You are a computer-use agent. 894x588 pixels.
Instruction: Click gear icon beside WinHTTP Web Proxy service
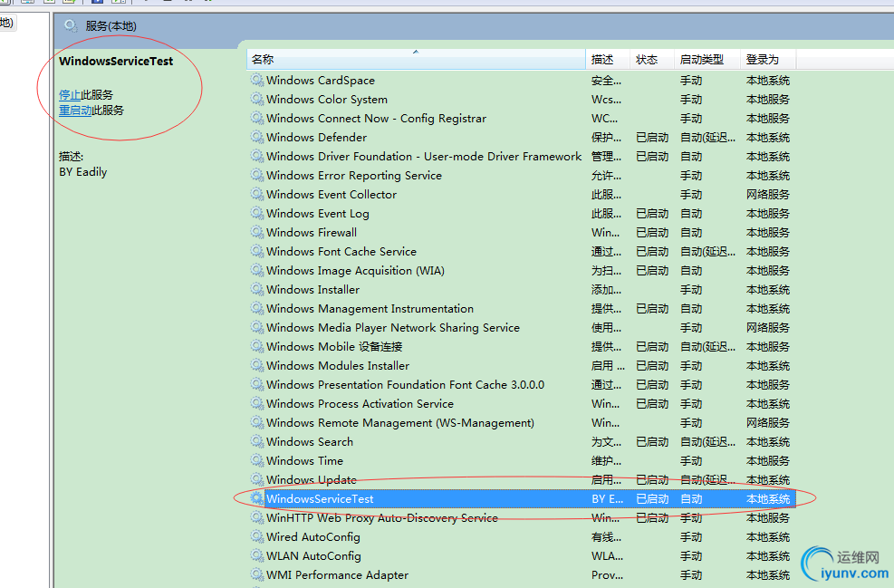click(257, 518)
